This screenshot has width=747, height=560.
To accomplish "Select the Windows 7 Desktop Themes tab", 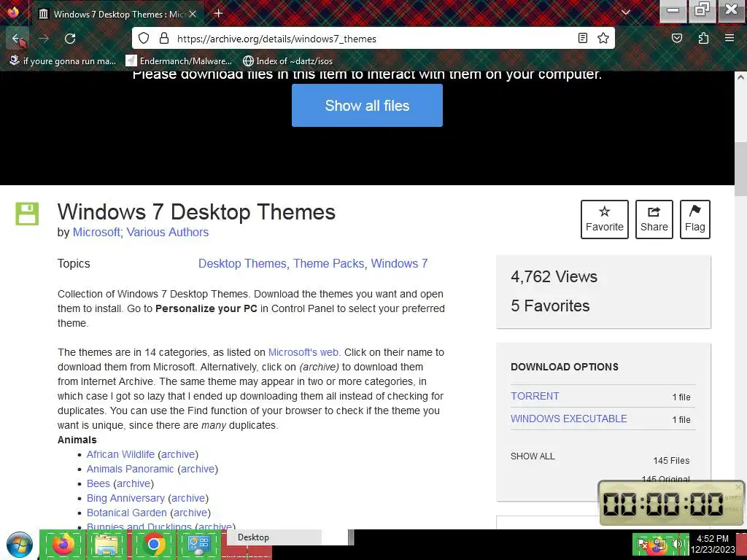I will tap(117, 15).
